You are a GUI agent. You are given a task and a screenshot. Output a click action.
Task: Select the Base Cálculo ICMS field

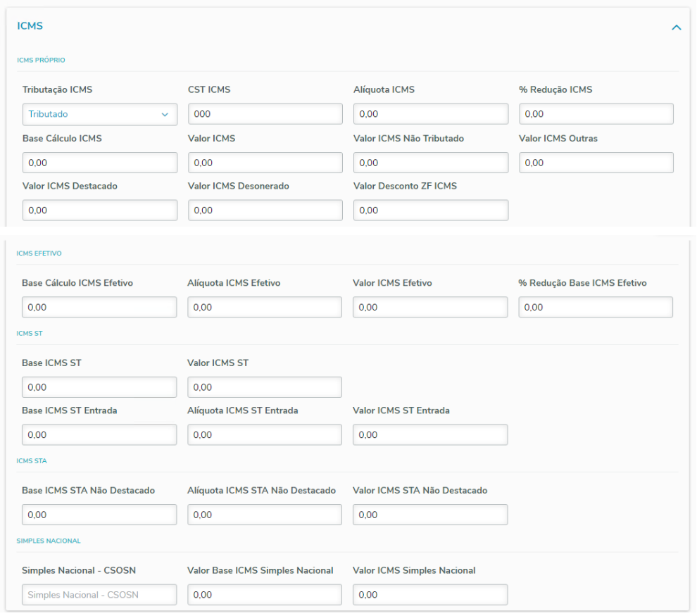coord(99,163)
